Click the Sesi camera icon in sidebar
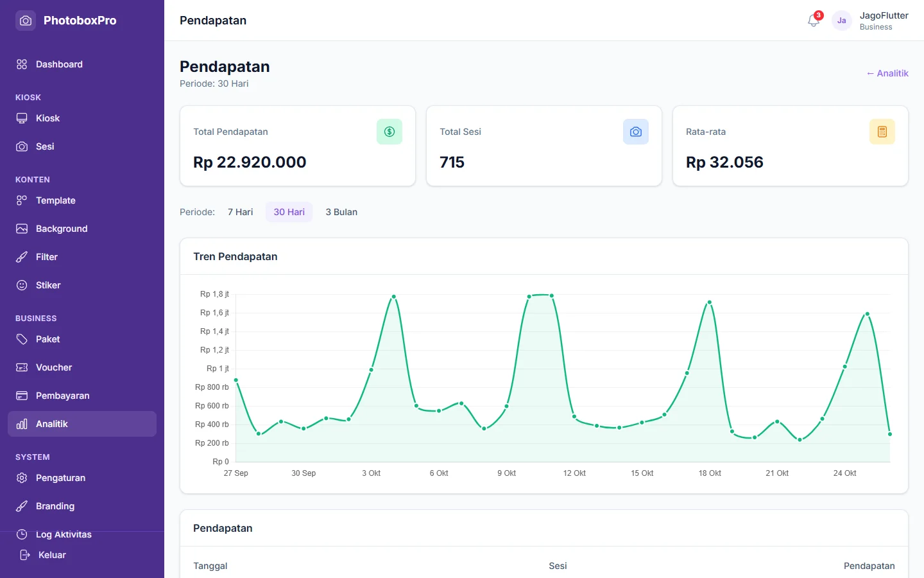This screenshot has height=578, width=924. click(22, 146)
